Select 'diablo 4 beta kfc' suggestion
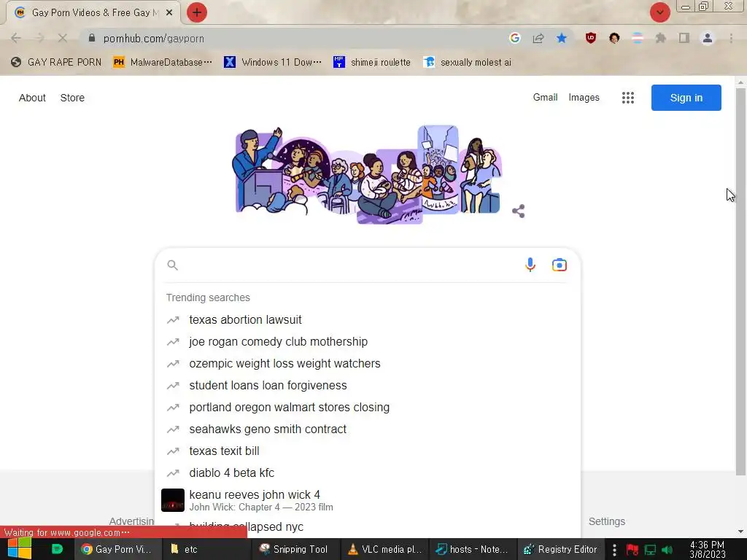The image size is (747, 560). [x=368, y=472]
